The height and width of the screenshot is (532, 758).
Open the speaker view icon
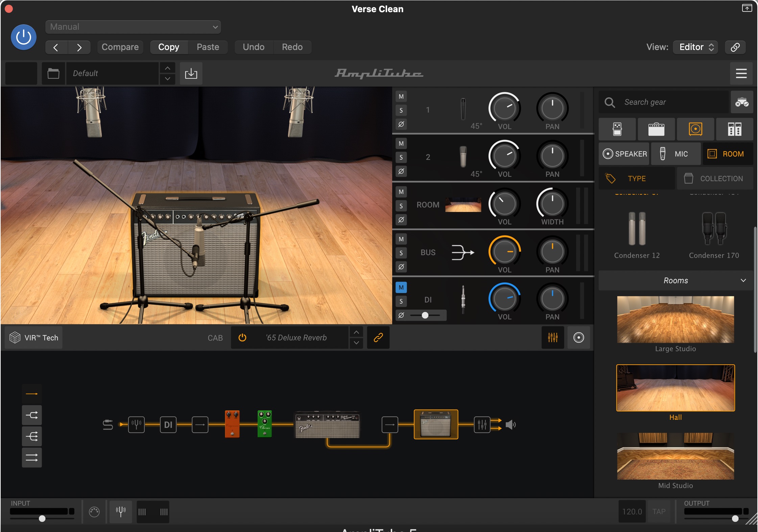578,338
